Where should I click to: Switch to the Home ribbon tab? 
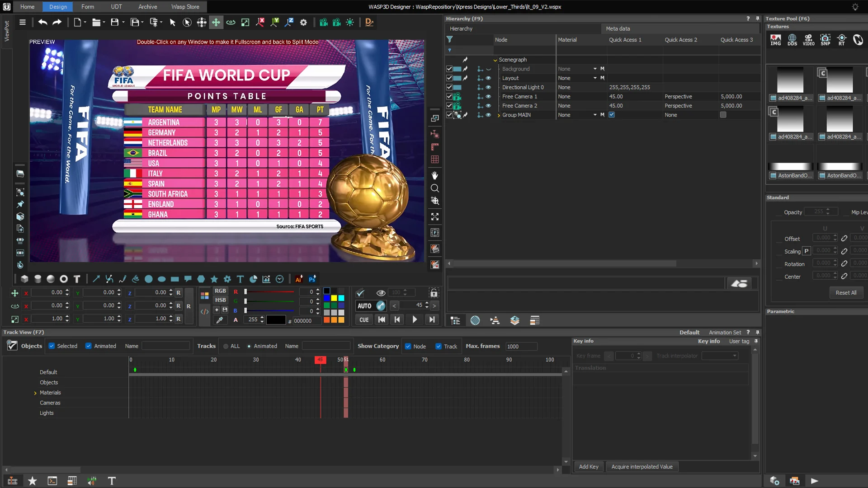(x=27, y=7)
